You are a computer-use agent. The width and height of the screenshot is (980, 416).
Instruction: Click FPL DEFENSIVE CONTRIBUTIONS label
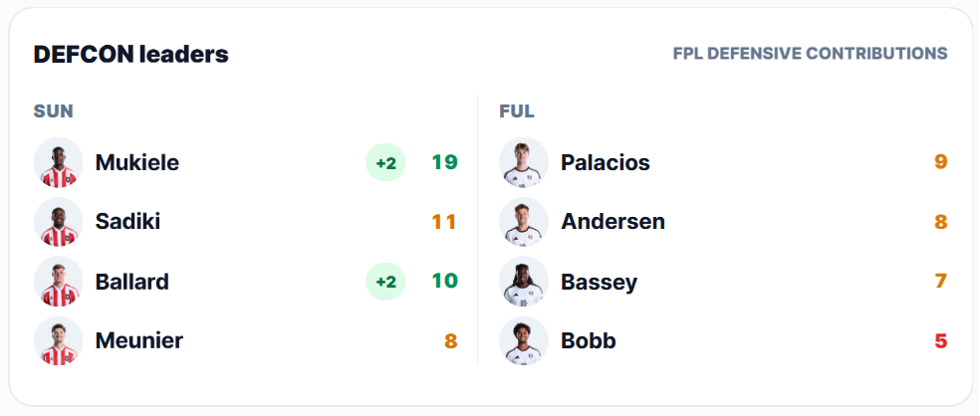(x=810, y=54)
